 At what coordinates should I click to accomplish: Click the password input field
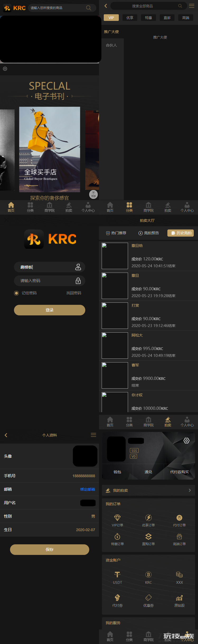(50, 281)
